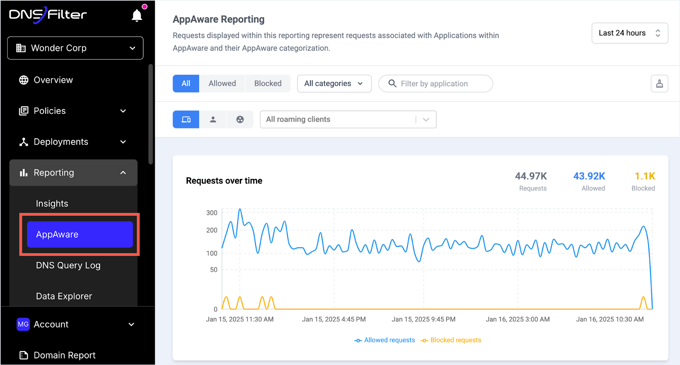Image resolution: width=680 pixels, height=365 pixels.
Task: Click the Reporting bar chart icon
Action: 23,173
